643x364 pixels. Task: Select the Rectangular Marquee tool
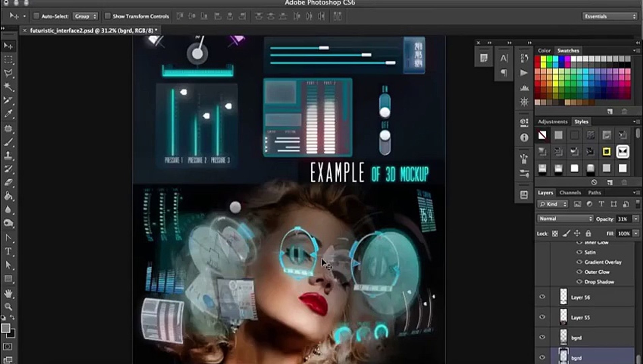tap(8, 60)
